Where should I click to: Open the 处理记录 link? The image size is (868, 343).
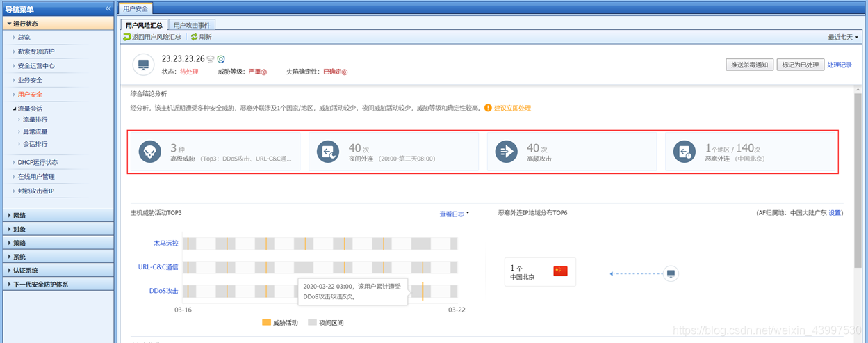[840, 65]
